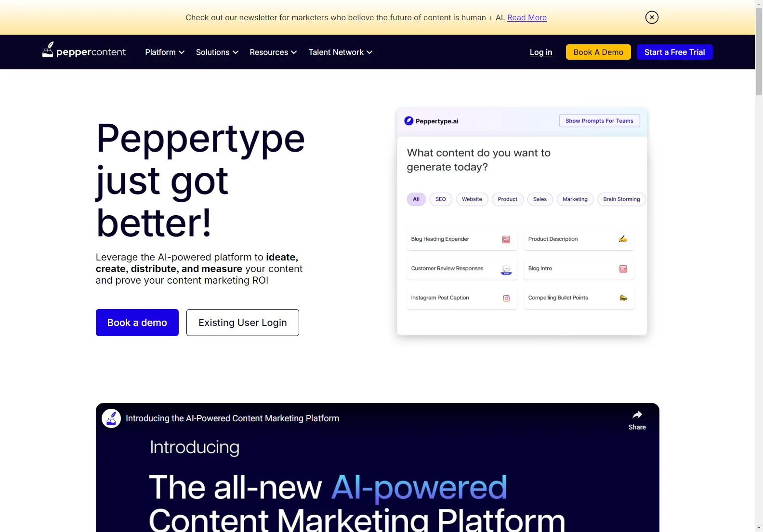This screenshot has height=532, width=763.
Task: Expand the Solutions menu
Action: [217, 52]
